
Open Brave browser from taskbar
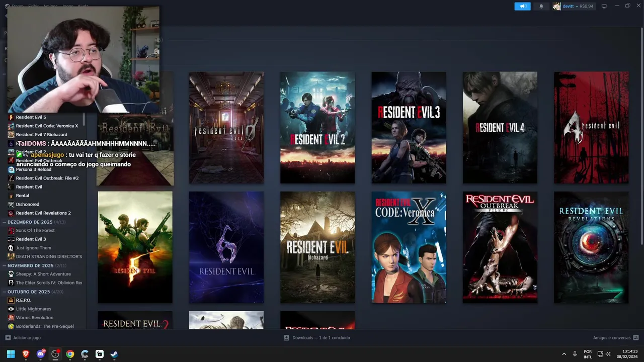[26, 354]
